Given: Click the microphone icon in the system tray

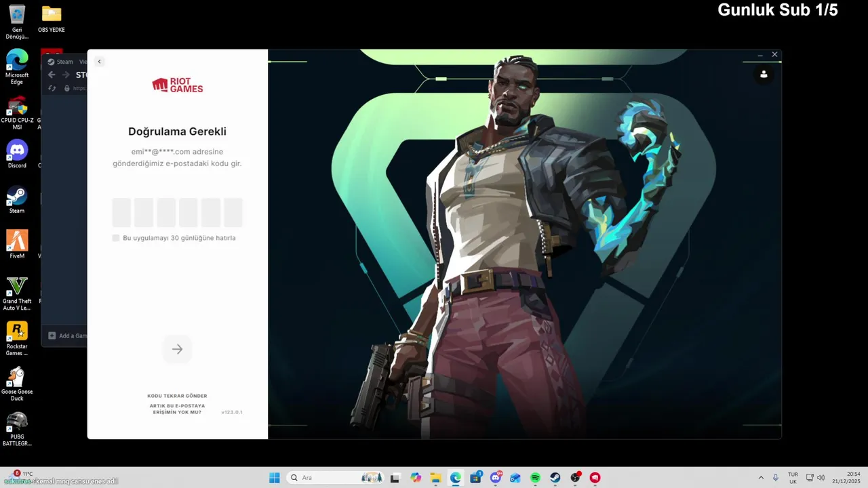Looking at the screenshot, I should [x=776, y=478].
